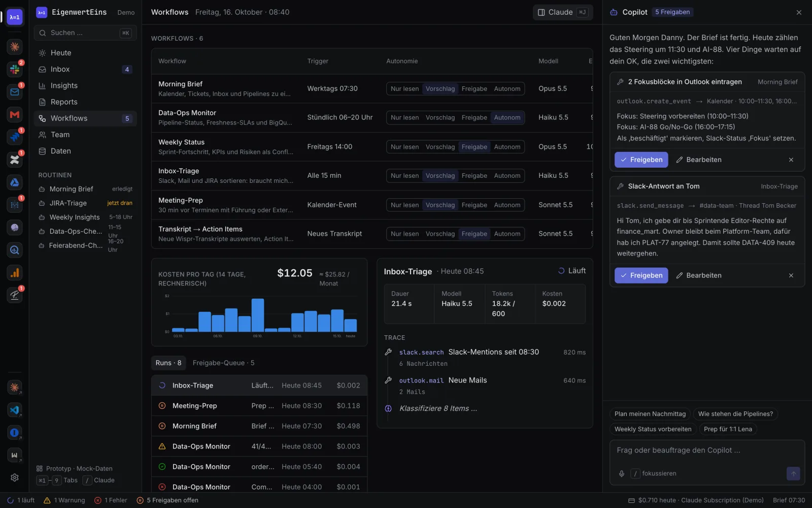Set Morning Brief autonomy to Freigabe
The width and height of the screenshot is (812, 508).
(474, 89)
